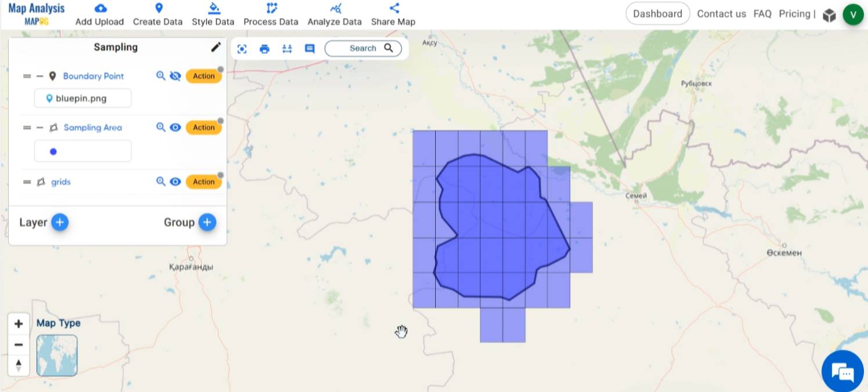This screenshot has height=392, width=868.
Task: Click the Рубцовск city label on map
Action: 696,84
